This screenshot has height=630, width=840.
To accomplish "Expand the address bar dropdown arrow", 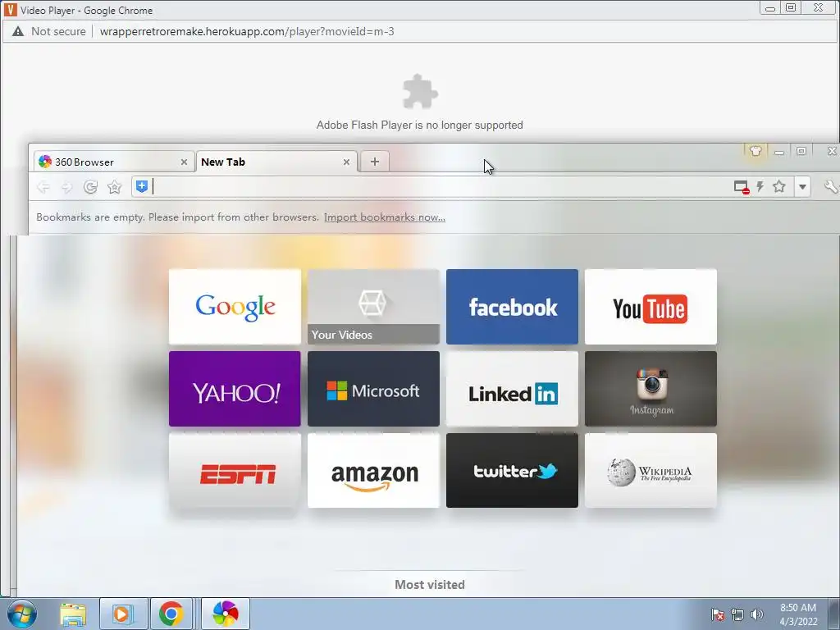I will [x=802, y=187].
